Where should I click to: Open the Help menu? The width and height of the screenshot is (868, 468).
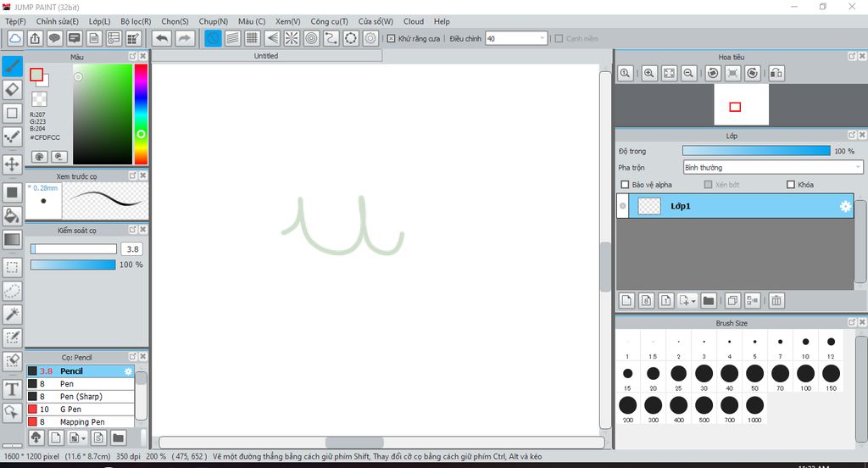tap(442, 21)
